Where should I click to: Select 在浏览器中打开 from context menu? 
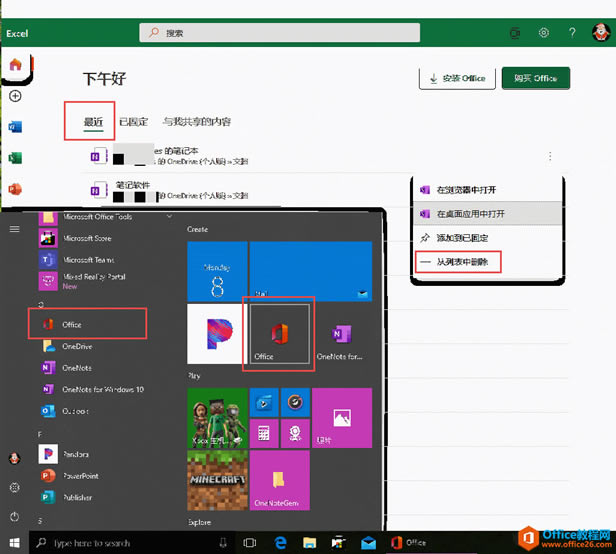pos(487,190)
